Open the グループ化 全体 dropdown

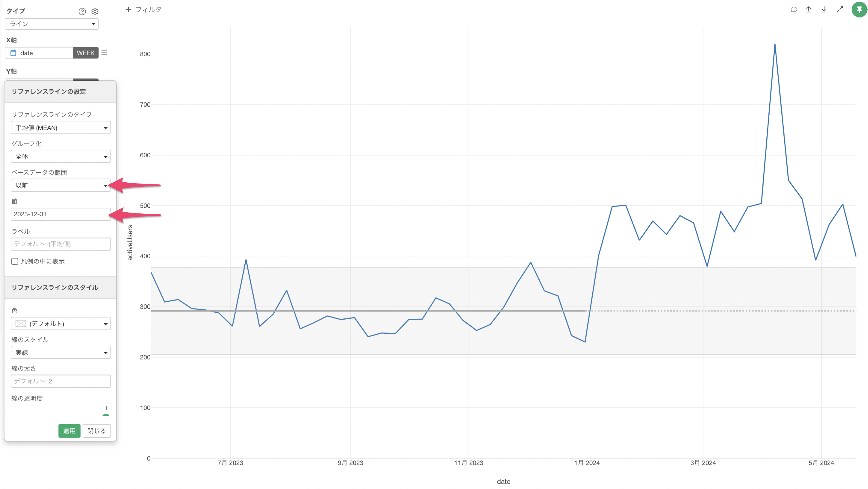61,156
